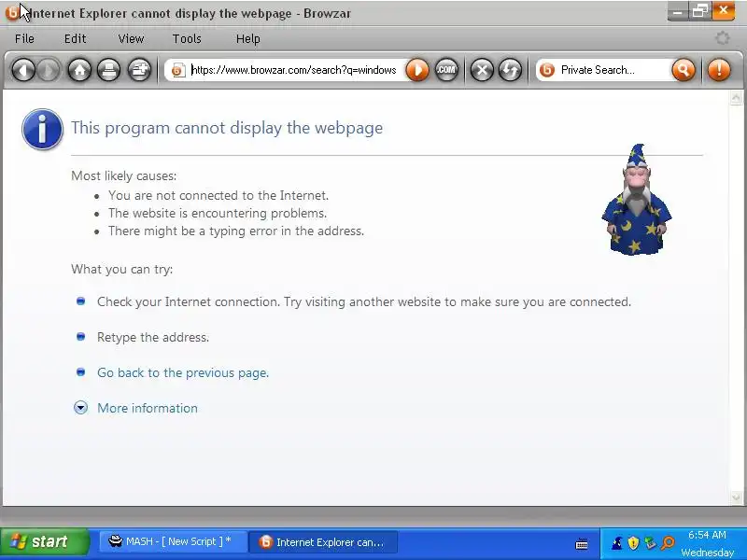Restore down the Browzar window
This screenshot has width=747, height=560.
(699, 11)
